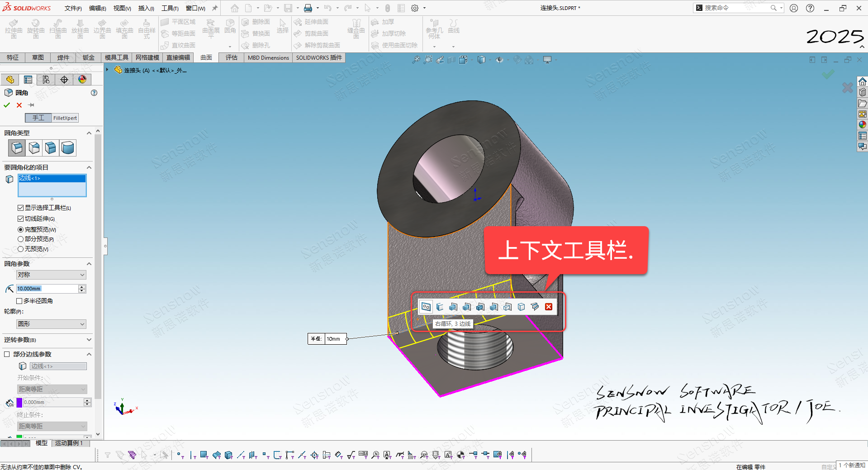
Task: Click the radius value field showing 10.000mm
Action: (47, 289)
